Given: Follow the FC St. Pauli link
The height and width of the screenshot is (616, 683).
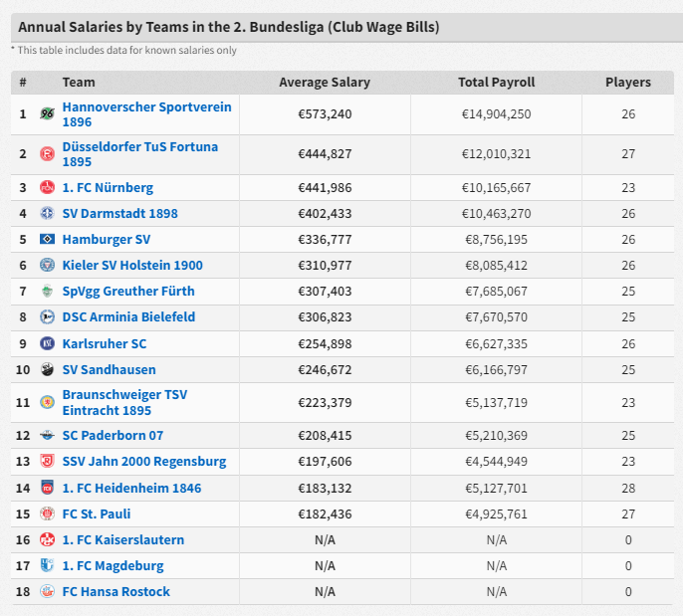Looking at the screenshot, I should 97,513.
